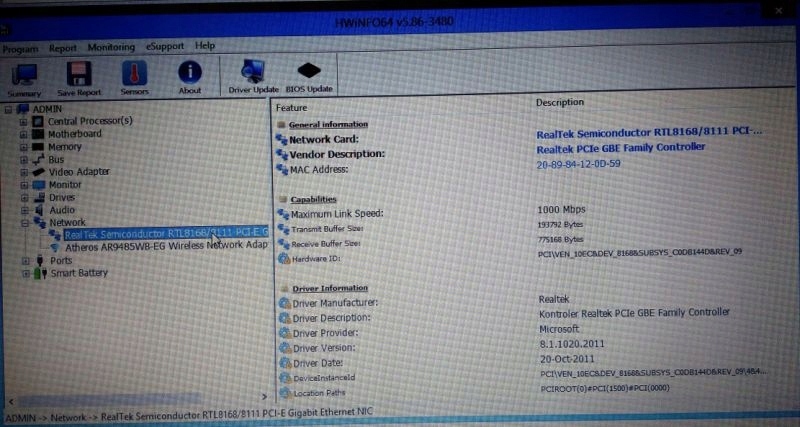Screen dimensions: 800x427
Task: Open the Help menu
Action: 205,45
